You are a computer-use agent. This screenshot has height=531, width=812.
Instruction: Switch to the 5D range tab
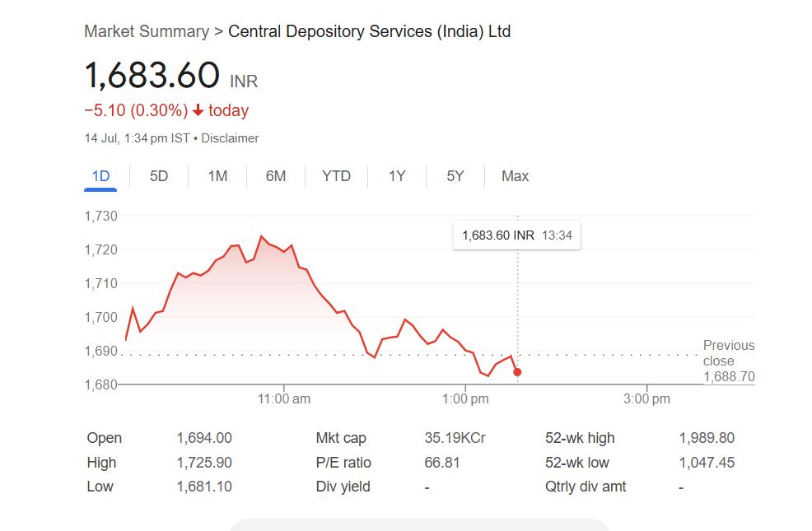point(159,176)
